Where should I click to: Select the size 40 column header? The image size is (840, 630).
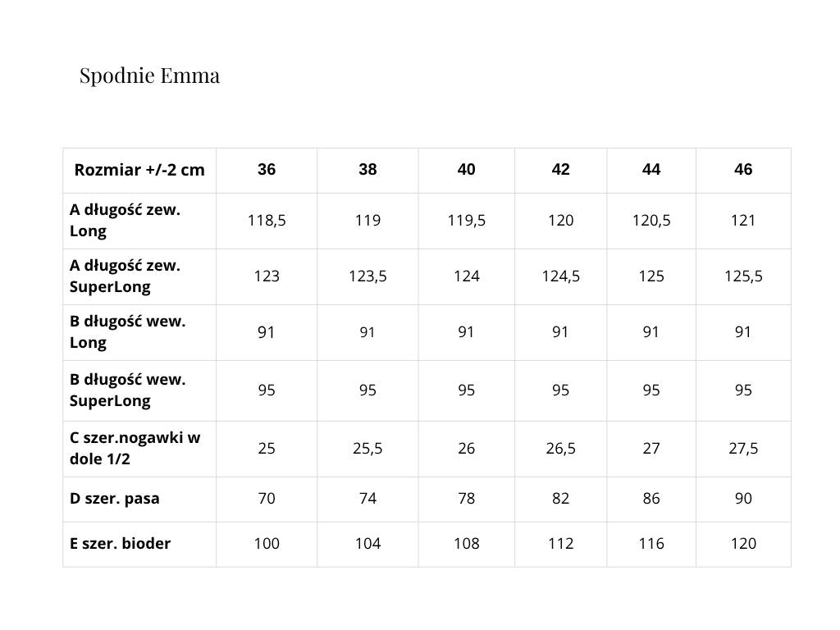point(466,170)
